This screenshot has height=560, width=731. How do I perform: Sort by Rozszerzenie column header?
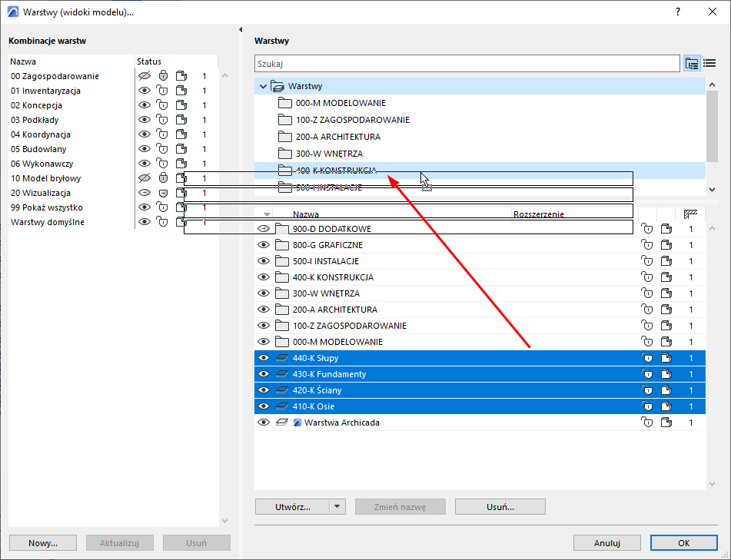tap(539, 214)
